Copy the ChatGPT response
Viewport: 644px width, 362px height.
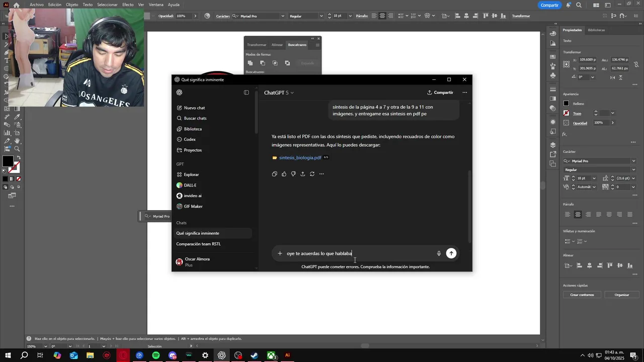pyautogui.click(x=274, y=174)
